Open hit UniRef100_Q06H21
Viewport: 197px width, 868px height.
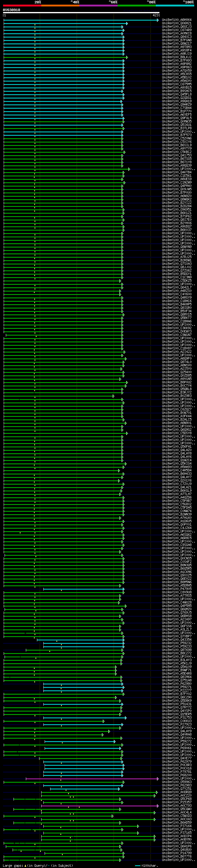click(177, 23)
